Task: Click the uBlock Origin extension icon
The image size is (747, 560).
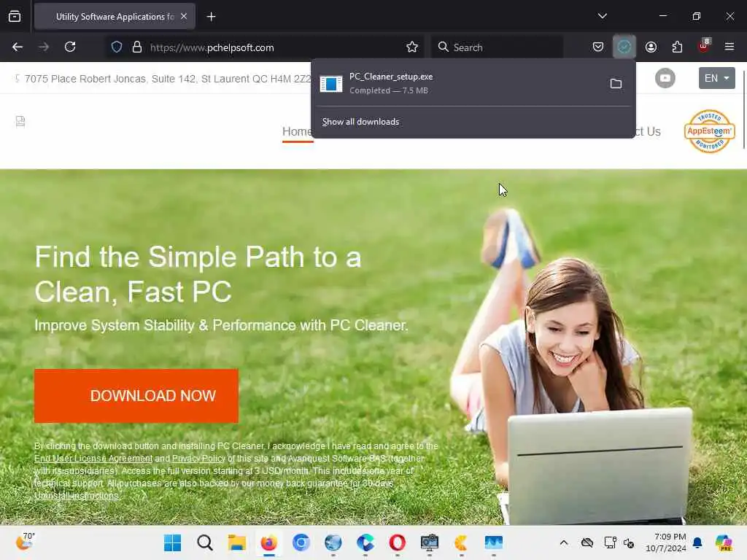Action: click(704, 46)
